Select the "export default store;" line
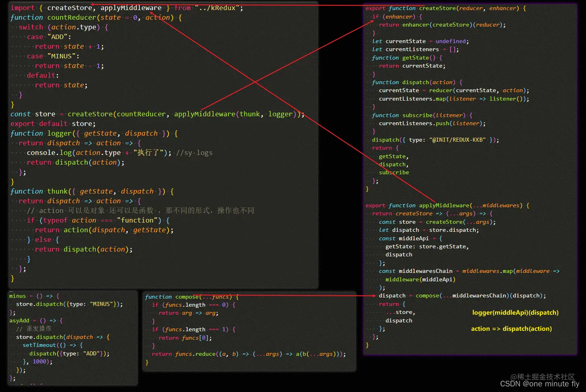 tap(53, 124)
